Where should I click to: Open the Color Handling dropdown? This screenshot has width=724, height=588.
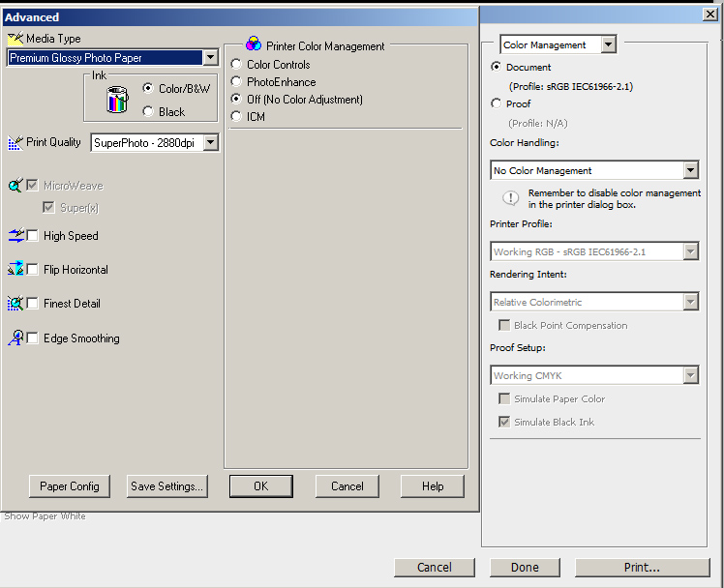pos(689,171)
